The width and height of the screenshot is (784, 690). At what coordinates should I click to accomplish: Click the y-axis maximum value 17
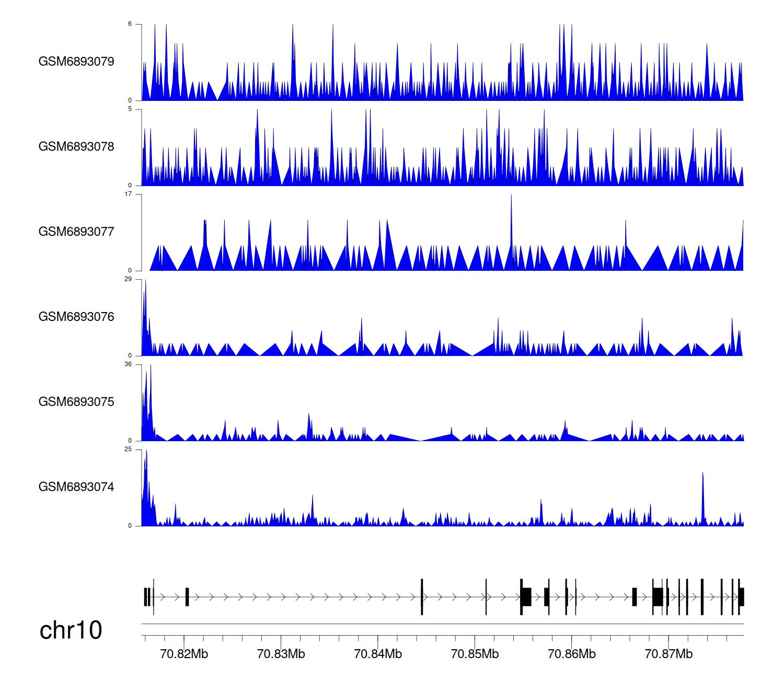tap(128, 194)
